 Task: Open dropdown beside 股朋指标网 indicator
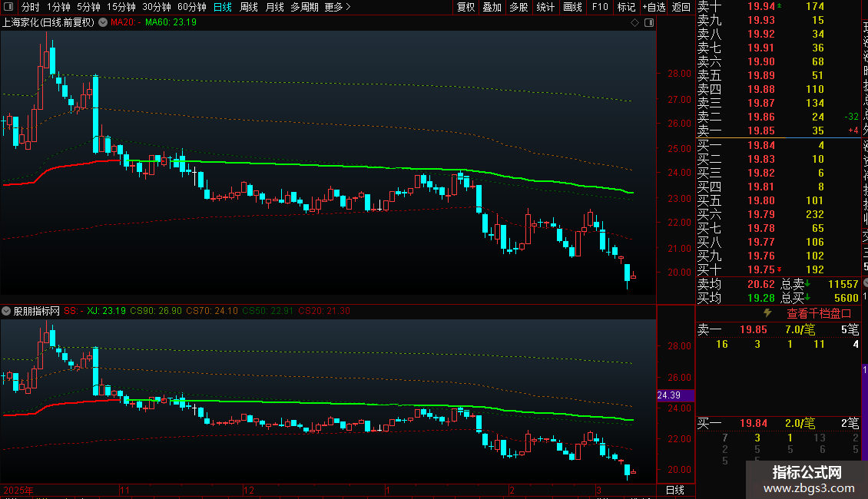(6, 311)
